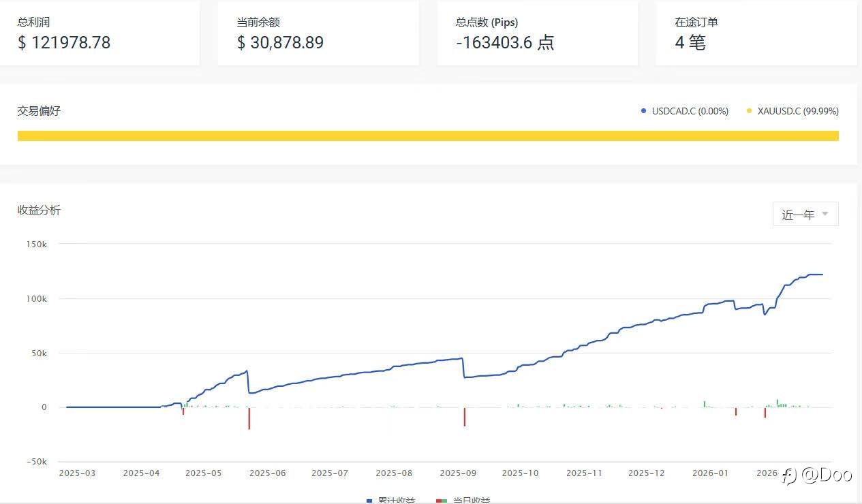This screenshot has width=862, height=504.
Task: Select the 当前余额 $30,878.89 card
Action: coord(318,33)
